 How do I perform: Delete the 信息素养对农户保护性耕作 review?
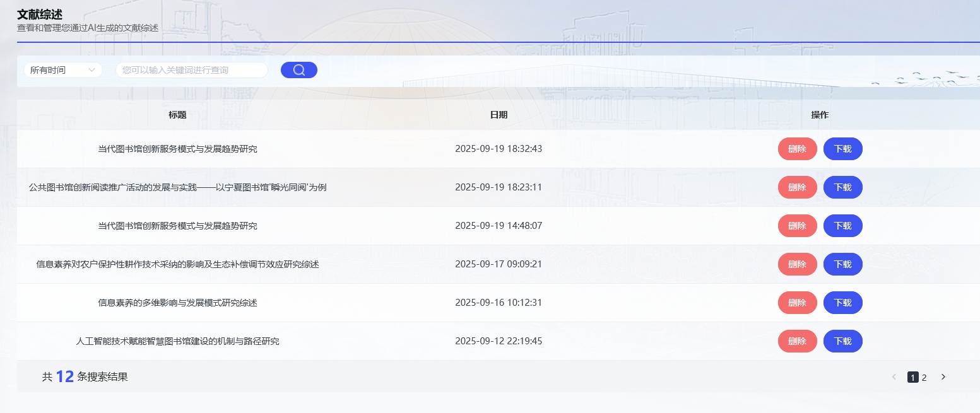point(797,264)
